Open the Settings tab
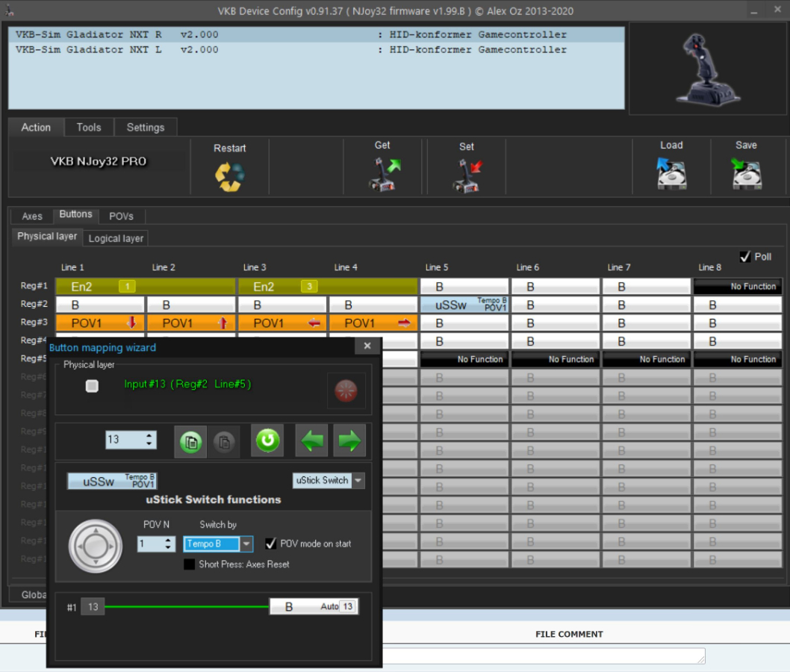The height and width of the screenshot is (672, 790). pos(146,128)
